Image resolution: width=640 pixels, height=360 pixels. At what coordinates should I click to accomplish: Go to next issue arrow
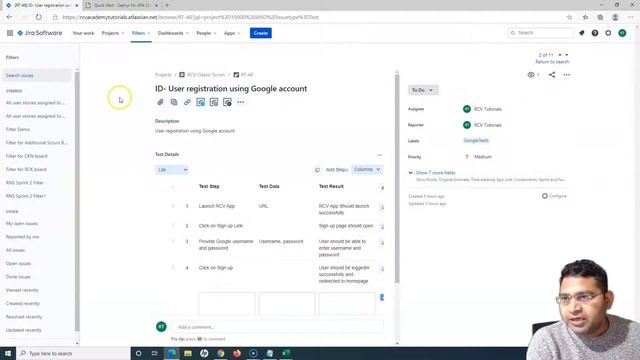(x=567, y=55)
